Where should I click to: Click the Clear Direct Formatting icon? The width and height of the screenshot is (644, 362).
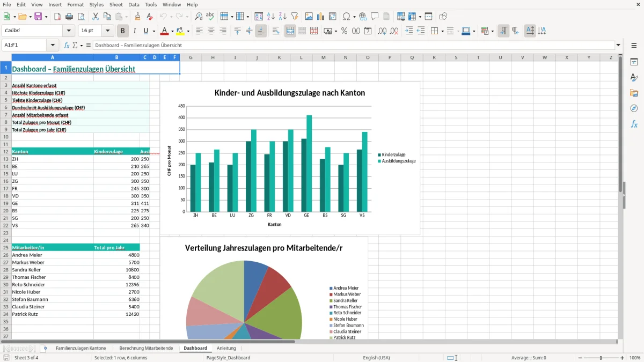click(150, 17)
